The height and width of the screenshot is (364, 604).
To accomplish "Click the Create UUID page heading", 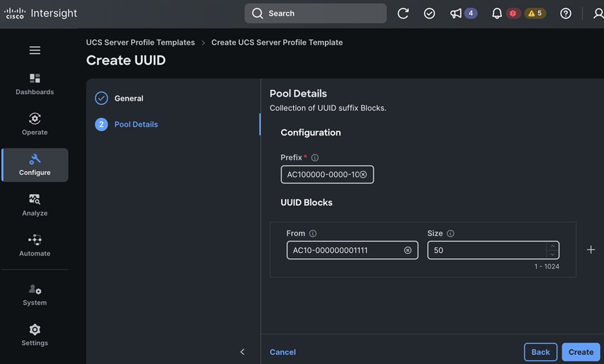I will click(126, 61).
